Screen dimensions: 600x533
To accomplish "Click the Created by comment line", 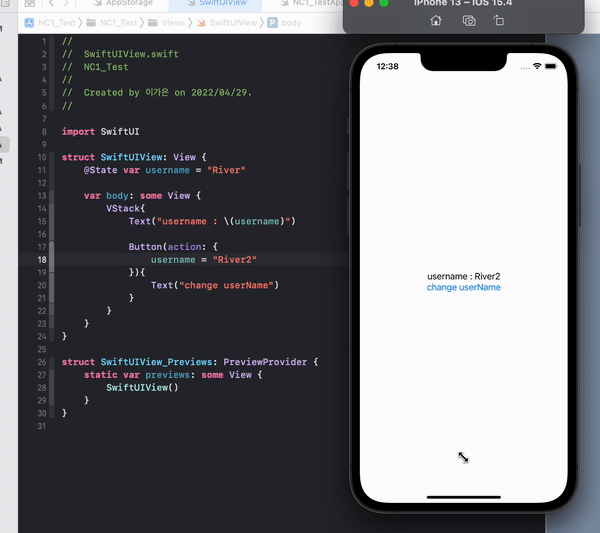I will click(157, 93).
